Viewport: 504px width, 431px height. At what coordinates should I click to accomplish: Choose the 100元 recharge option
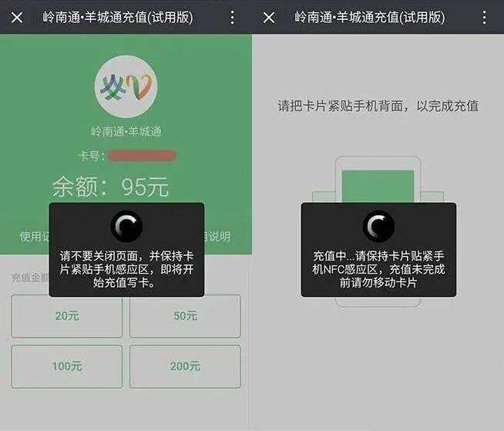67,366
